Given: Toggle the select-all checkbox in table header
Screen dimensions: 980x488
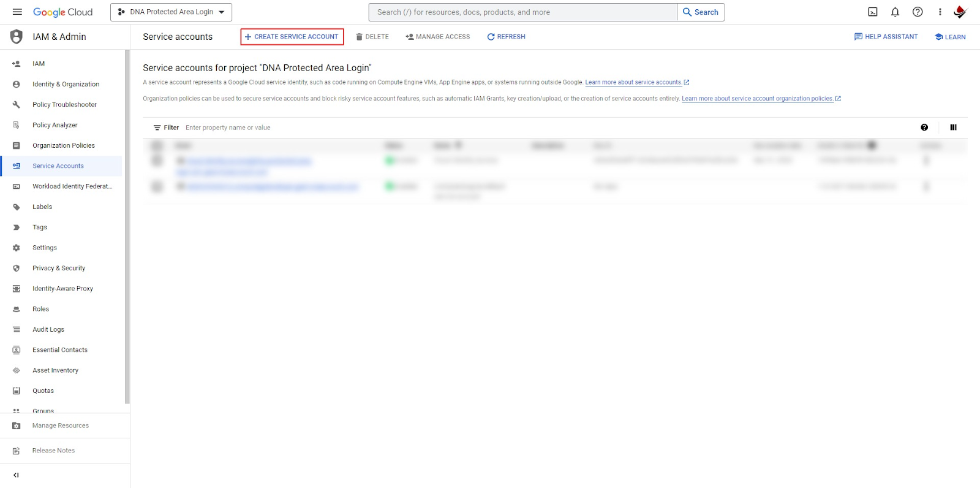Looking at the screenshot, I should point(157,146).
